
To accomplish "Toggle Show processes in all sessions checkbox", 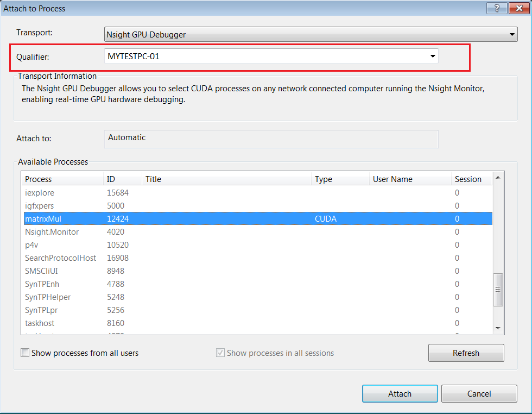I will [x=220, y=353].
